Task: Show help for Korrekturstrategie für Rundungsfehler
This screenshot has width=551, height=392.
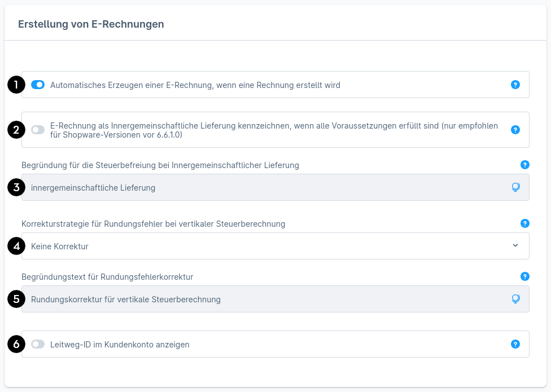Action: point(525,223)
